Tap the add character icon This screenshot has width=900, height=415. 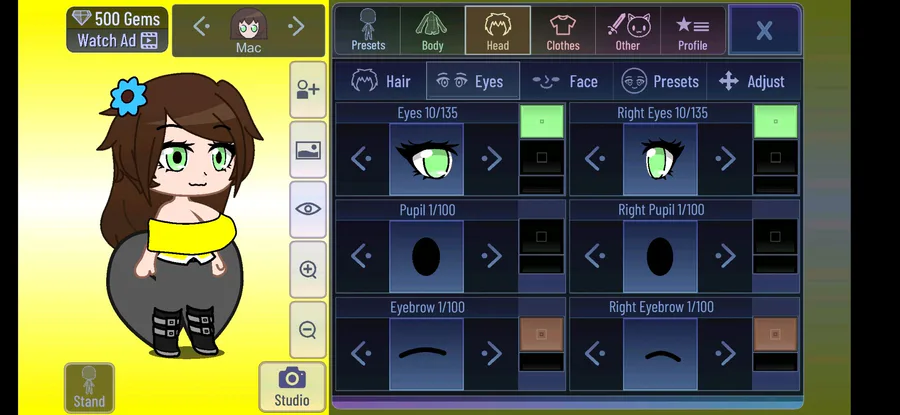[x=308, y=90]
